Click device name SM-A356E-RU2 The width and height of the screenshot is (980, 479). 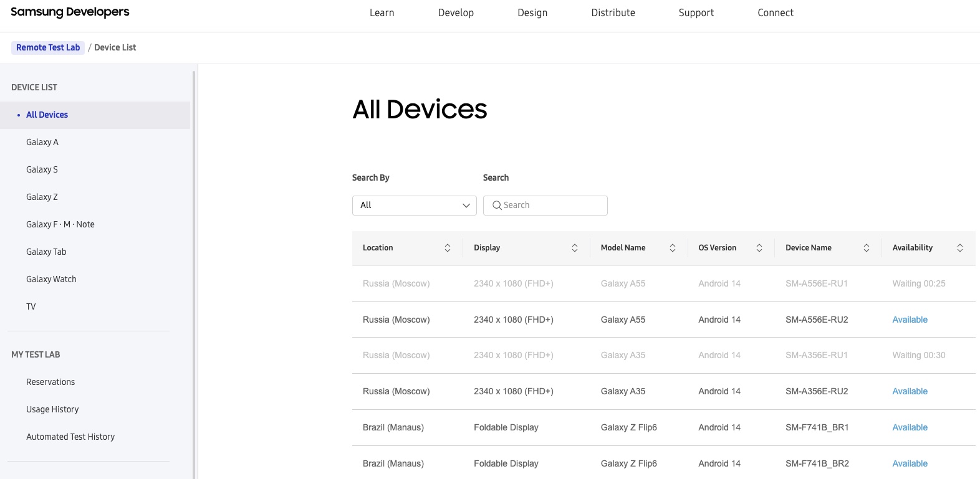coord(817,392)
